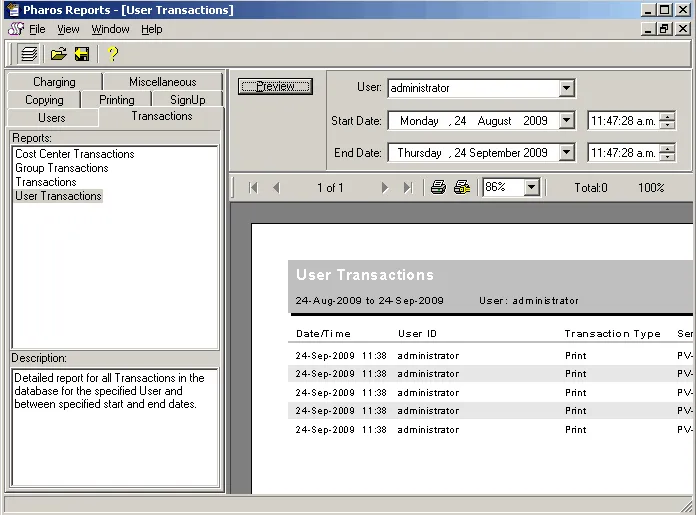696x515 pixels.
Task: Print the report with printer icon
Action: 438,188
